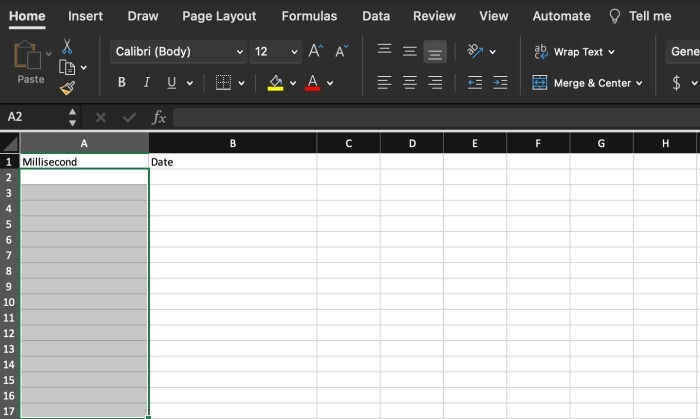This screenshot has height=419, width=700.
Task: Apply borders with the borders icon
Action: click(223, 83)
